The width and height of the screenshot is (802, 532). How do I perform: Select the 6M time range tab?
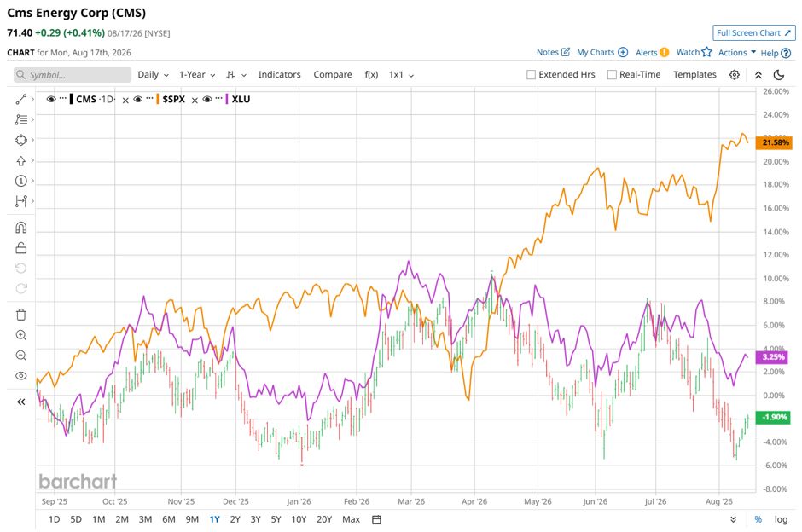169,519
